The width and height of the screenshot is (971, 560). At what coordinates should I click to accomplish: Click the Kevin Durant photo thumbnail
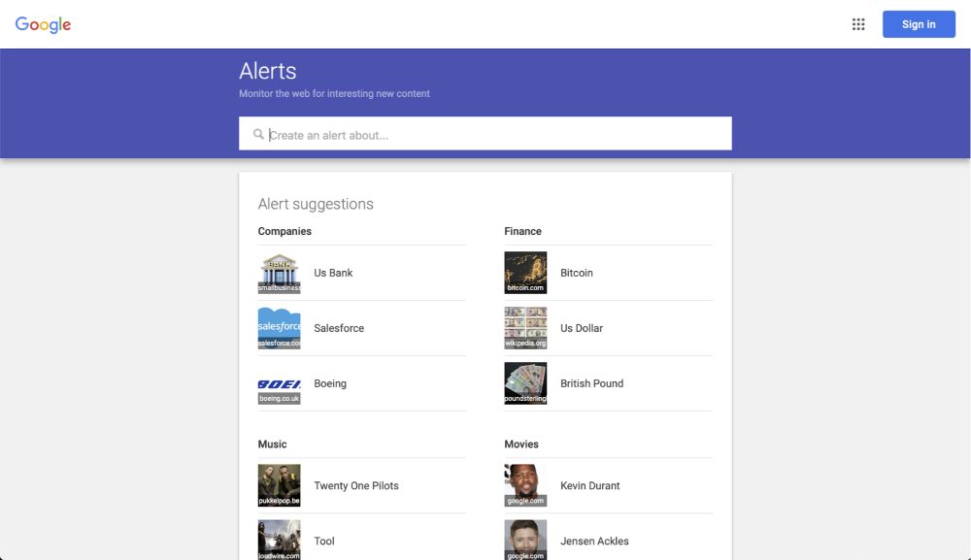525,485
